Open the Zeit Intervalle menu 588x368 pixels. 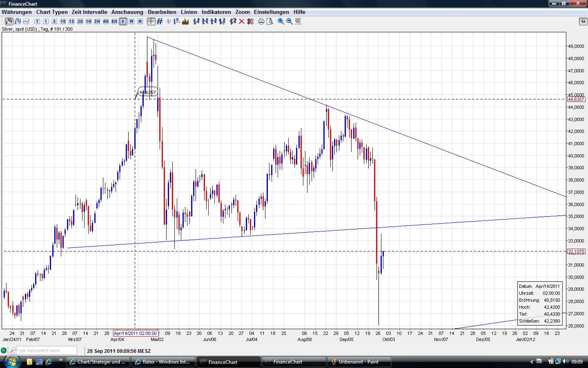point(89,12)
